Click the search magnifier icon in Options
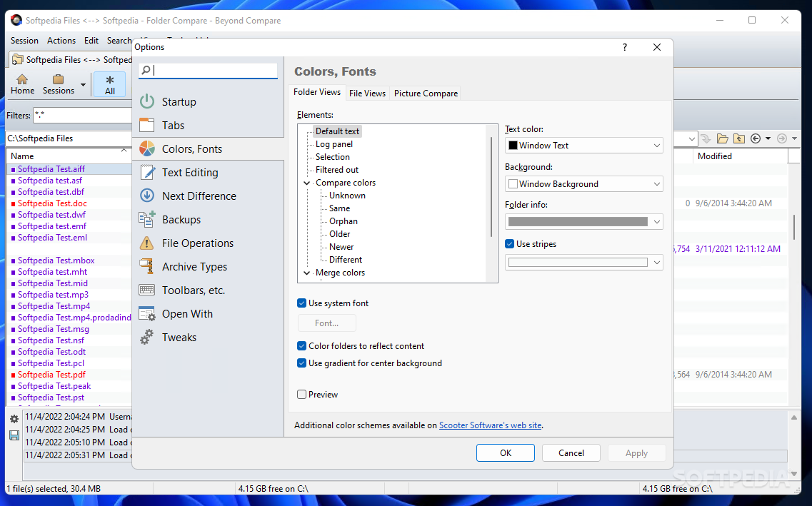The height and width of the screenshot is (506, 812). coord(146,70)
